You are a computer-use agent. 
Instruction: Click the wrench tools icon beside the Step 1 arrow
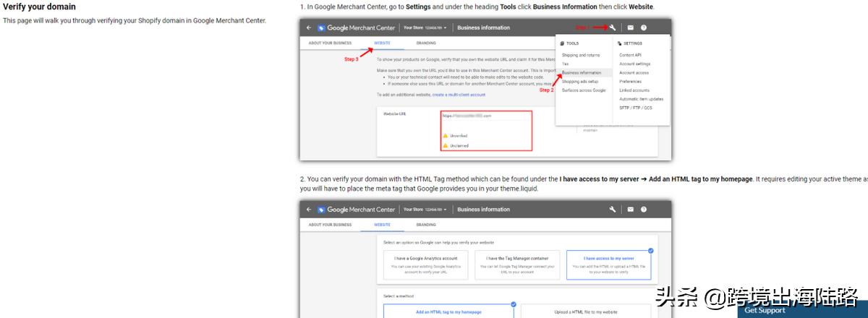(x=612, y=27)
